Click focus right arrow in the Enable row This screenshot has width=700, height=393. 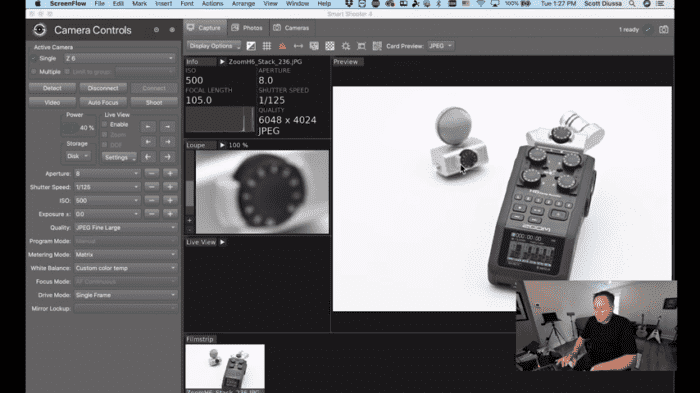[x=167, y=127]
